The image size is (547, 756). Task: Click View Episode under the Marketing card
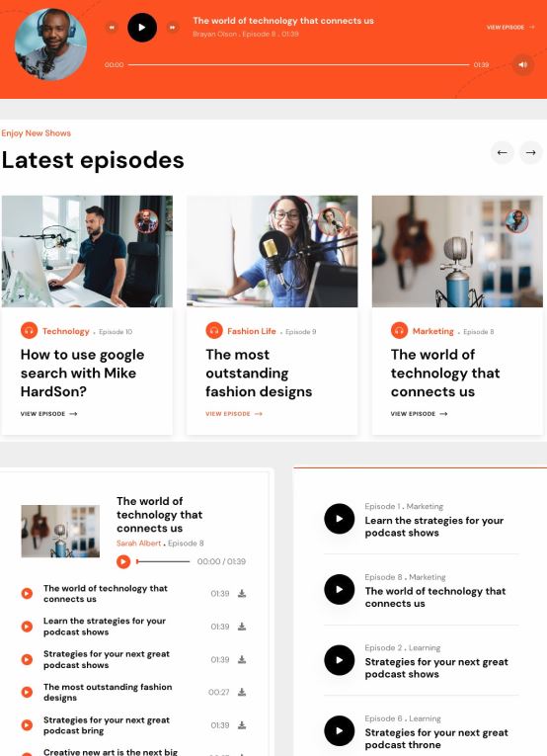[419, 414]
